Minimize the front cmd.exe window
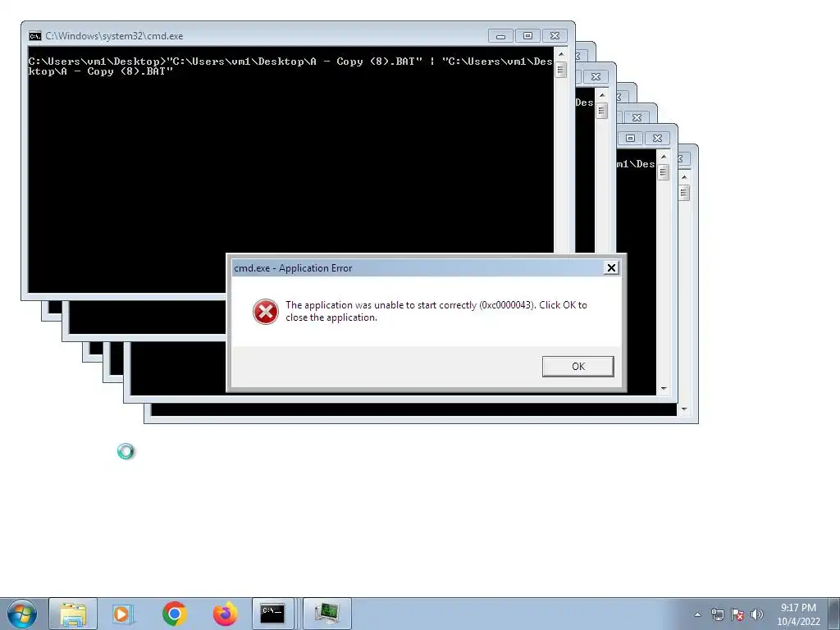The height and width of the screenshot is (630, 840). (x=501, y=36)
